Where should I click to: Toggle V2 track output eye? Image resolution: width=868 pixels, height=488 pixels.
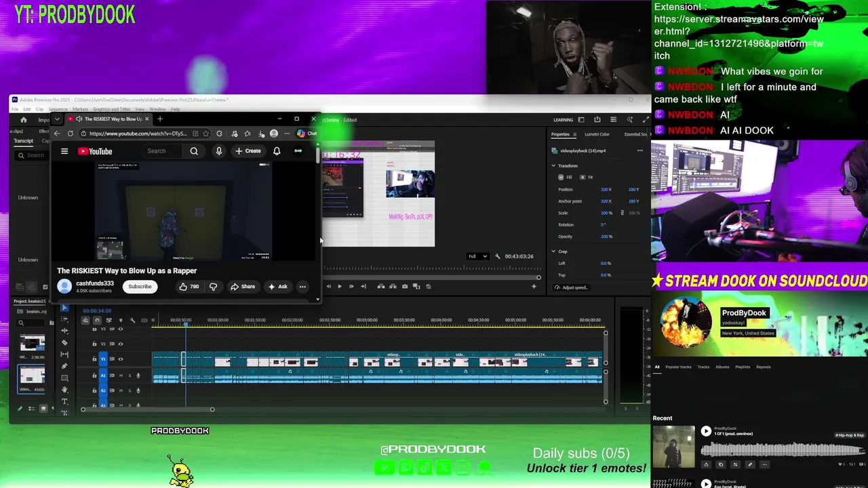coord(121,344)
